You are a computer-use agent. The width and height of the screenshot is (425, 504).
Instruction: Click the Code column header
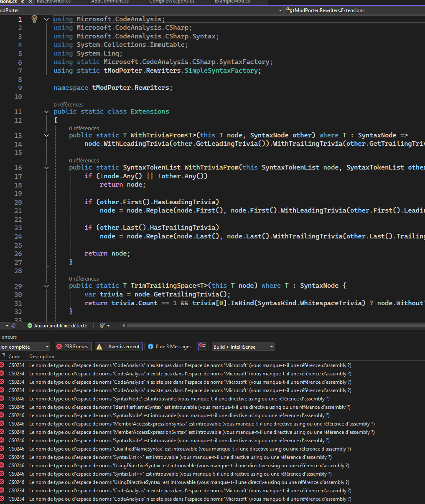pos(14,357)
